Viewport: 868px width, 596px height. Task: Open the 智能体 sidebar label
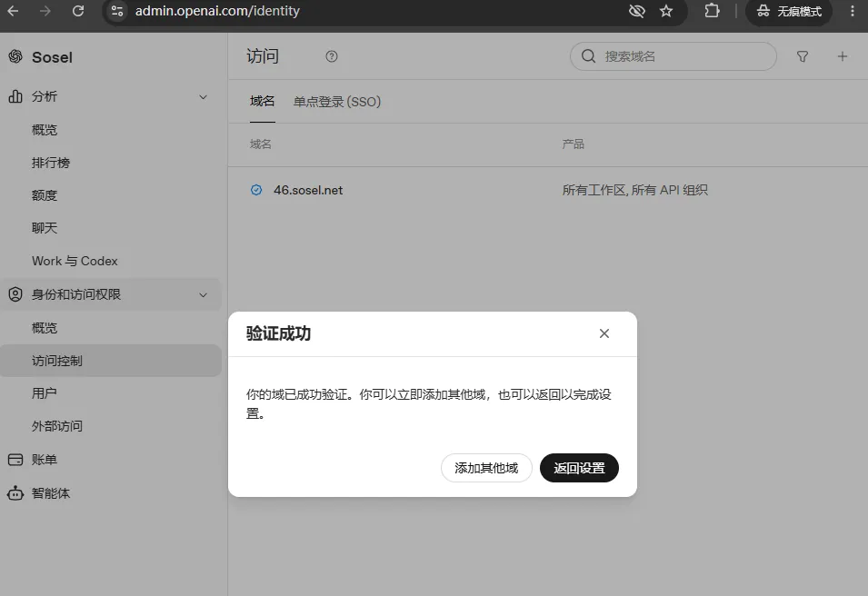point(51,493)
